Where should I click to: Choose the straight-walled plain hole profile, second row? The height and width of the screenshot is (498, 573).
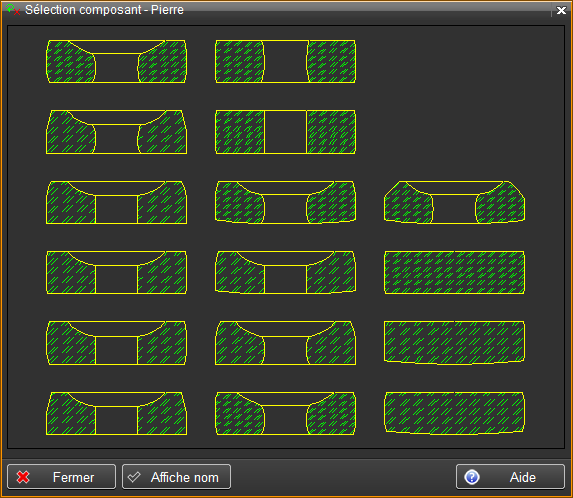coord(285,132)
